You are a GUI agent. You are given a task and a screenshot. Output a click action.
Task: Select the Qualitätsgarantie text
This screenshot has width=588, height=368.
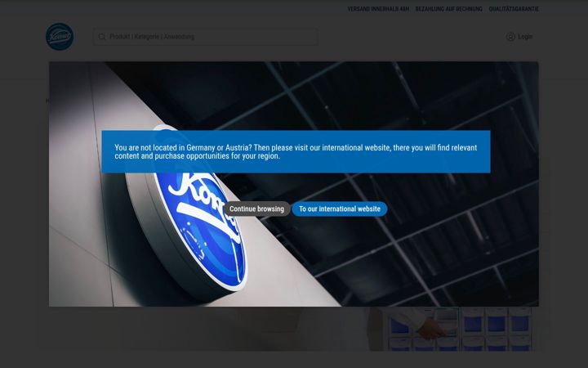tap(514, 9)
